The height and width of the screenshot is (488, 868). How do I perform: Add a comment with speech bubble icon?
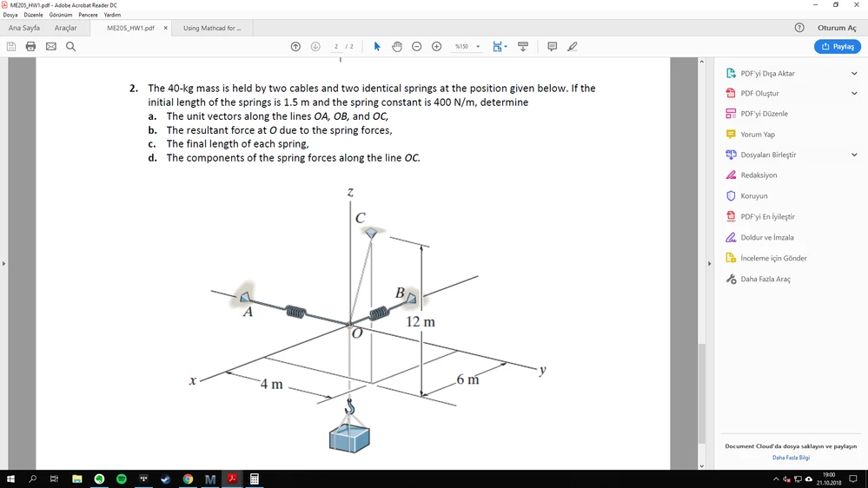[552, 47]
